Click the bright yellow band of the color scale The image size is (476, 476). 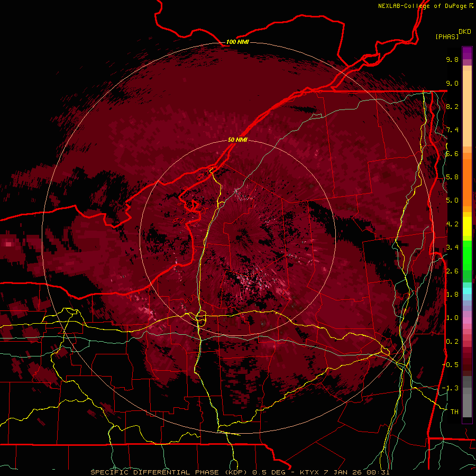[467, 226]
